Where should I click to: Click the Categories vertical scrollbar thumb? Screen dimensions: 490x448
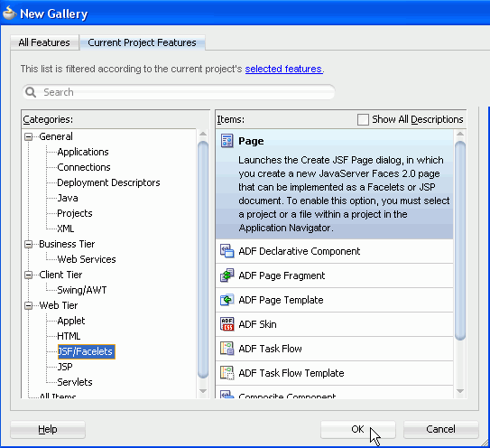click(203, 259)
